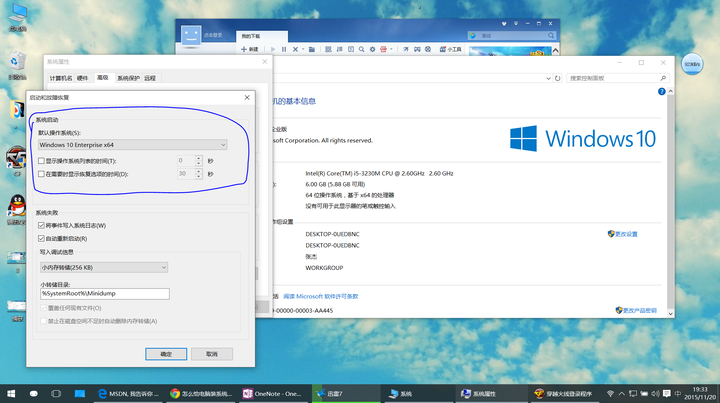Open the gear settings icon in Xunlei toolbar
The width and height of the screenshot is (720, 403).
point(372,49)
